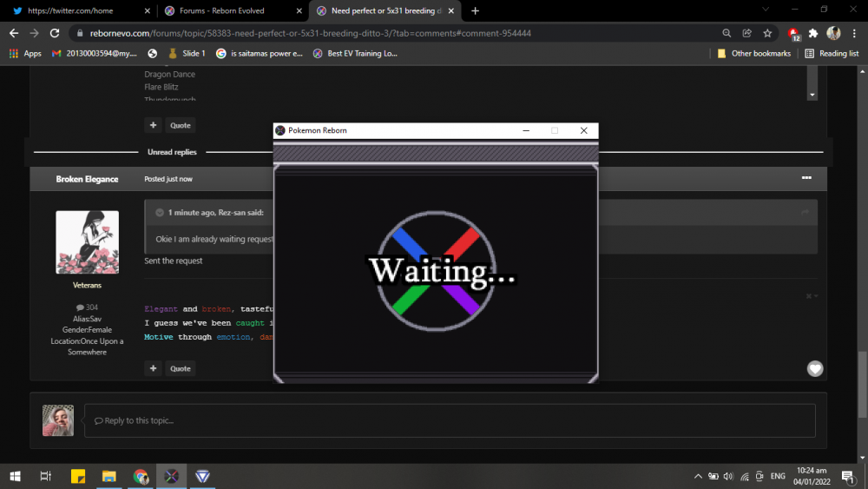Click the Reply to this topic field

click(x=450, y=420)
